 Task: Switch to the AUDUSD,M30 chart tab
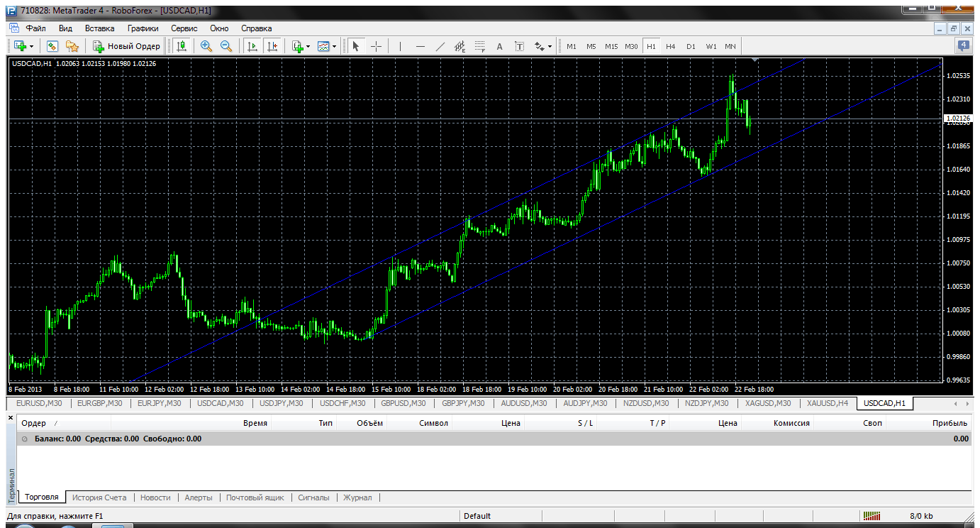point(524,403)
